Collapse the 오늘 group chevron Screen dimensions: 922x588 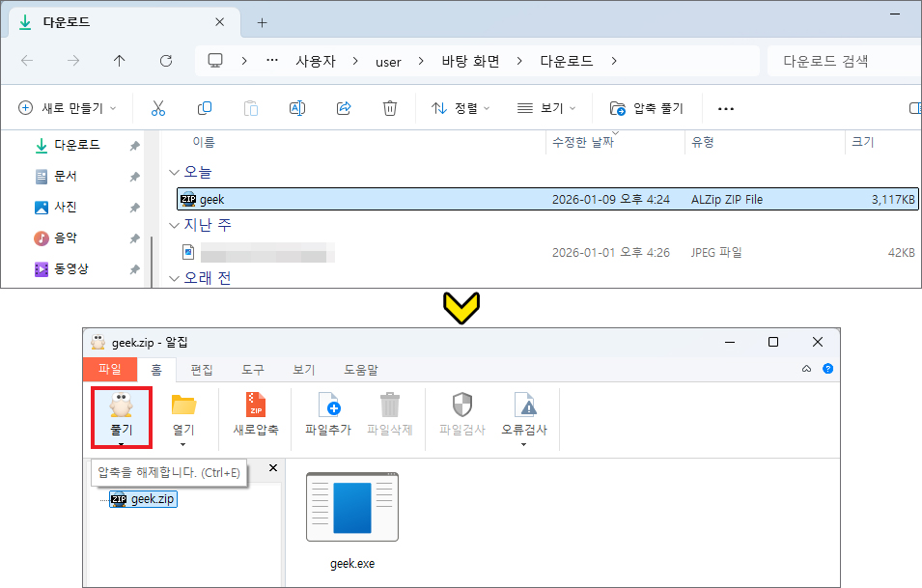(x=174, y=172)
